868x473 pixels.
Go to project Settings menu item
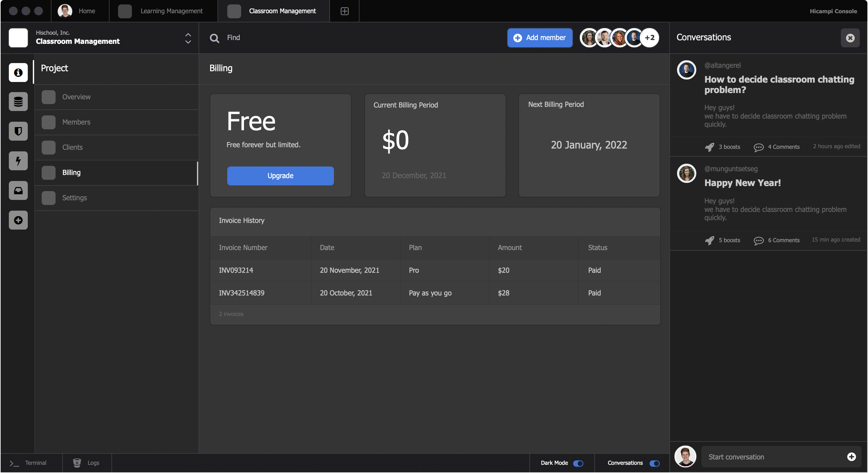pos(74,198)
